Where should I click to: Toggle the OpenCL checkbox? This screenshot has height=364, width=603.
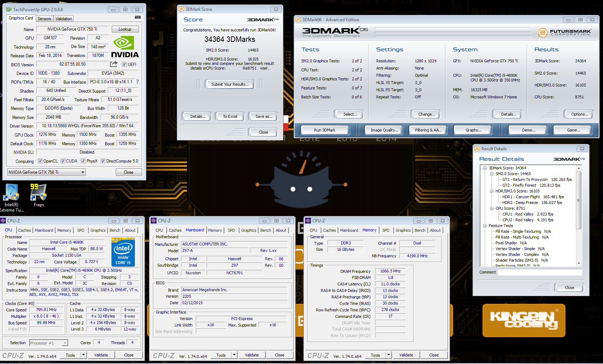[40, 161]
